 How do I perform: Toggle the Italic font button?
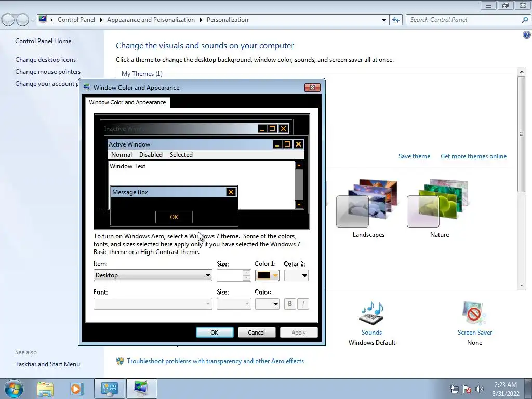303,303
